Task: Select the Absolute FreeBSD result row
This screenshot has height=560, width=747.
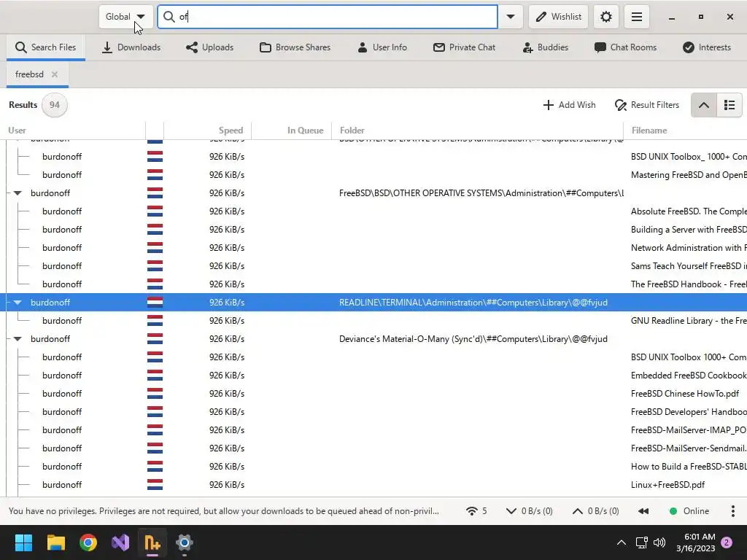Action: tap(373, 211)
